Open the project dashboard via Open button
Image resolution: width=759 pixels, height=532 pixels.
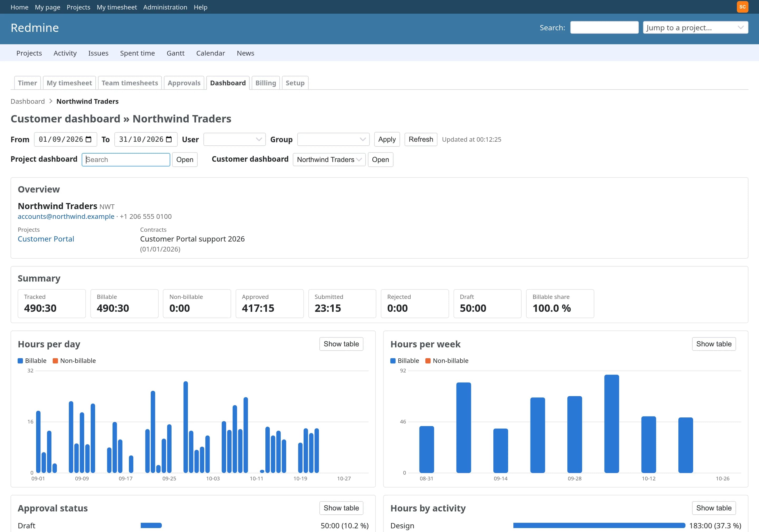(x=185, y=160)
